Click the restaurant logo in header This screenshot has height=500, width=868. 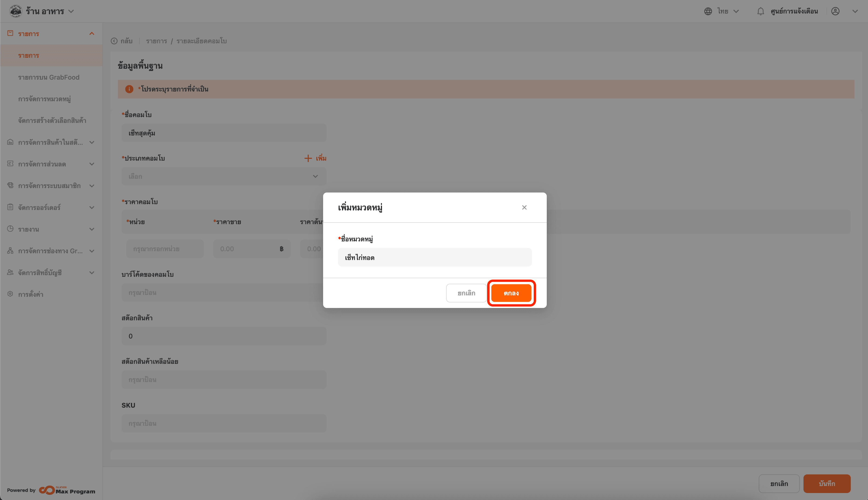click(15, 11)
